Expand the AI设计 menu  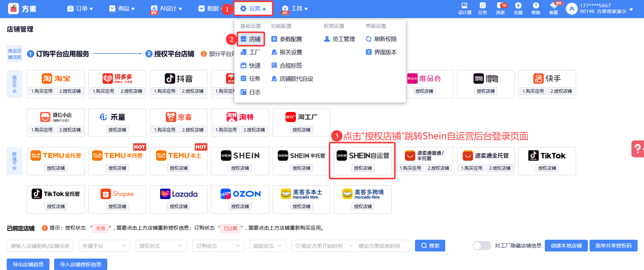(166, 9)
